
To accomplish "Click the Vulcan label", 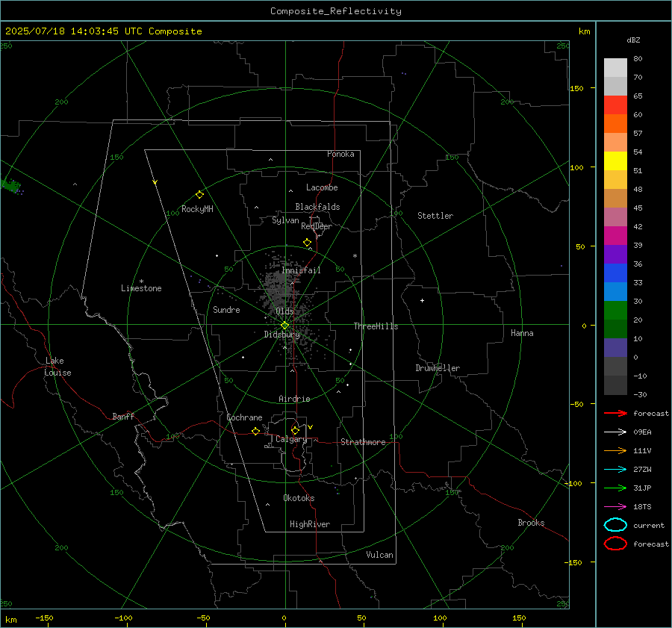I will (379, 555).
